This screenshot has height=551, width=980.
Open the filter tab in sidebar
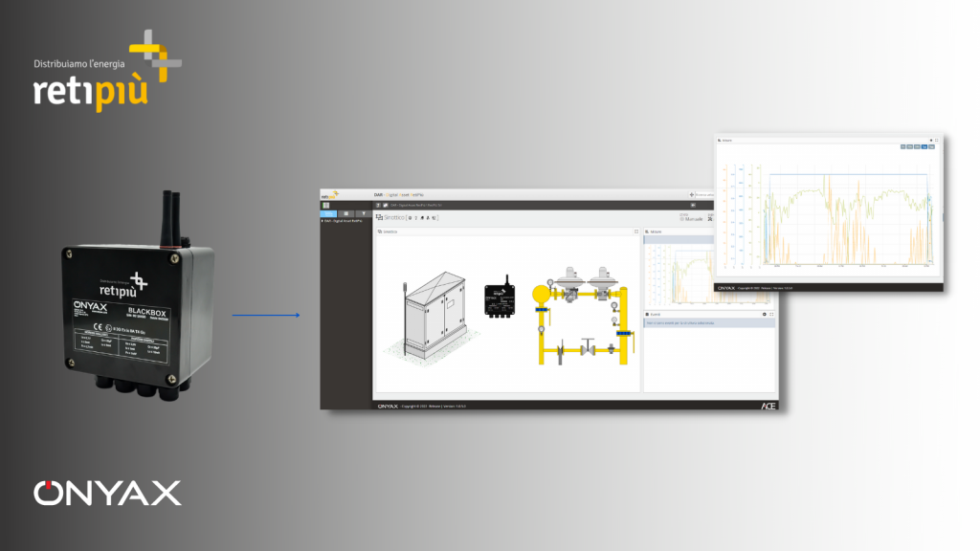point(363,213)
